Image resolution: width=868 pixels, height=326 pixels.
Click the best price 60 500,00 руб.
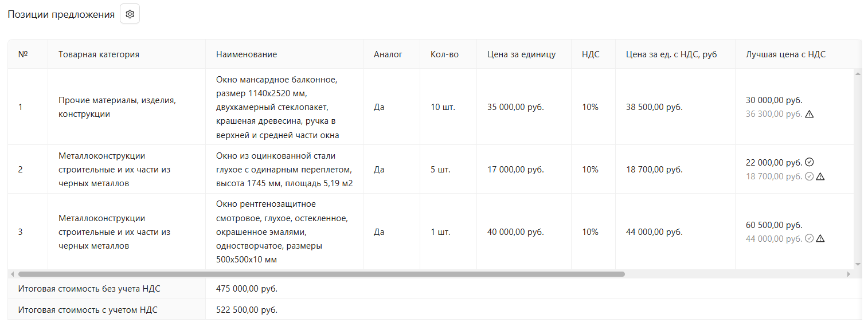pyautogui.click(x=774, y=225)
